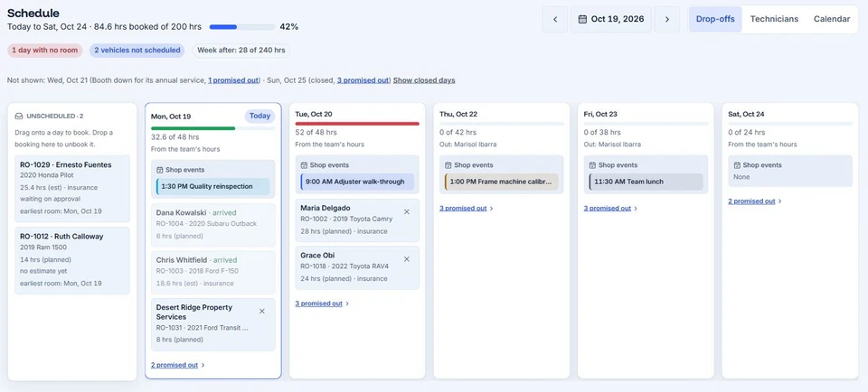
Task: Click Thursday's 'Out: Marisol Ibarra' note
Action: (x=467, y=145)
